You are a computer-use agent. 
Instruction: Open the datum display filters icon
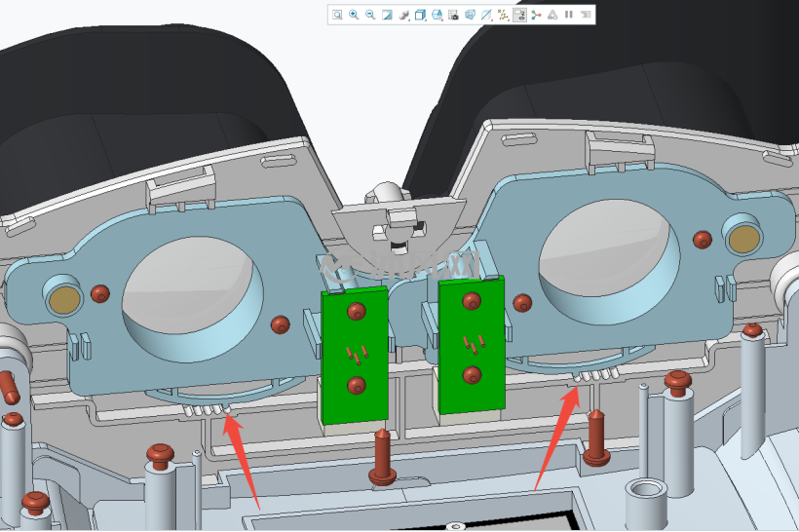[x=486, y=15]
